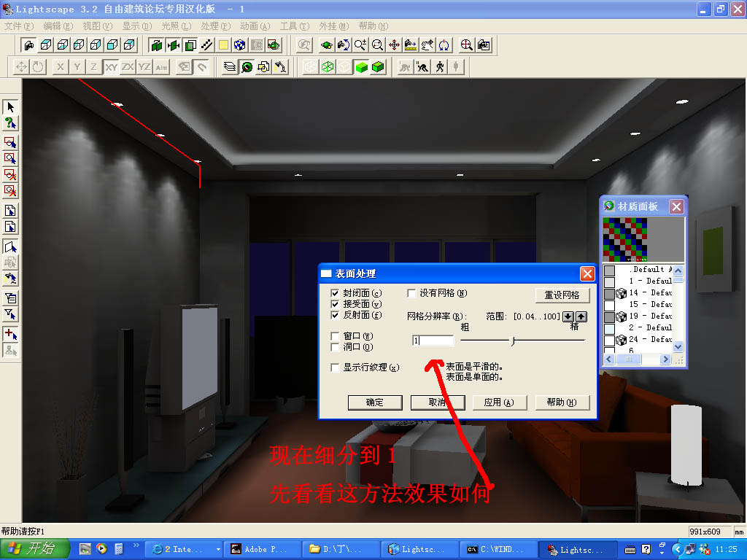Click 重设网格 button
This screenshot has height=560, width=747.
point(562,295)
